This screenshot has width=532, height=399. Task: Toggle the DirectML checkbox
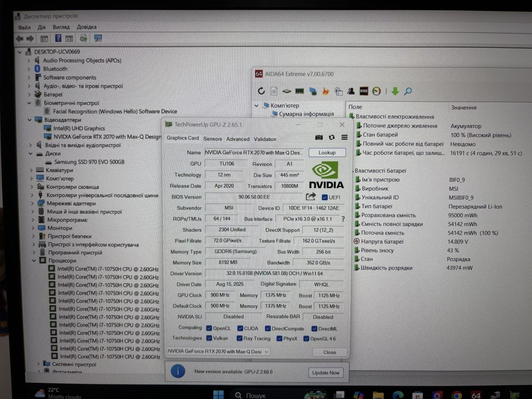click(314, 328)
